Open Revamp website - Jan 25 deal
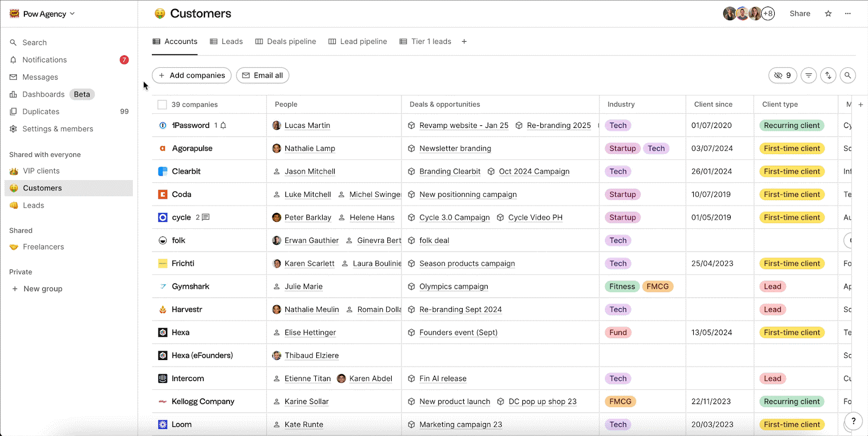 pyautogui.click(x=464, y=125)
